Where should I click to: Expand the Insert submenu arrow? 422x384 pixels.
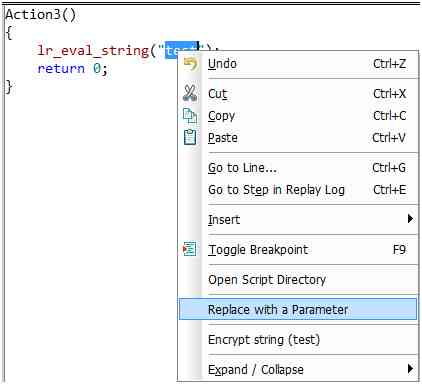coord(410,219)
